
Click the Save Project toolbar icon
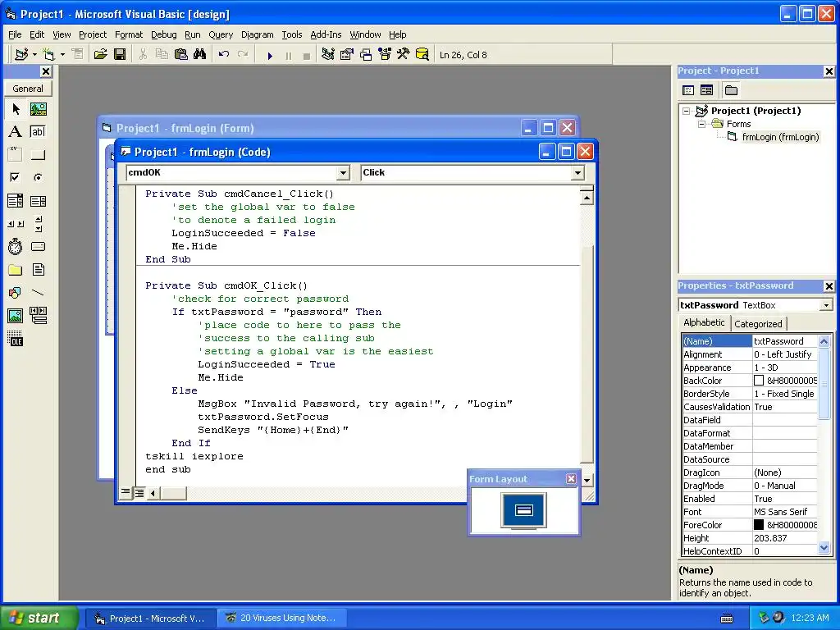tap(120, 55)
